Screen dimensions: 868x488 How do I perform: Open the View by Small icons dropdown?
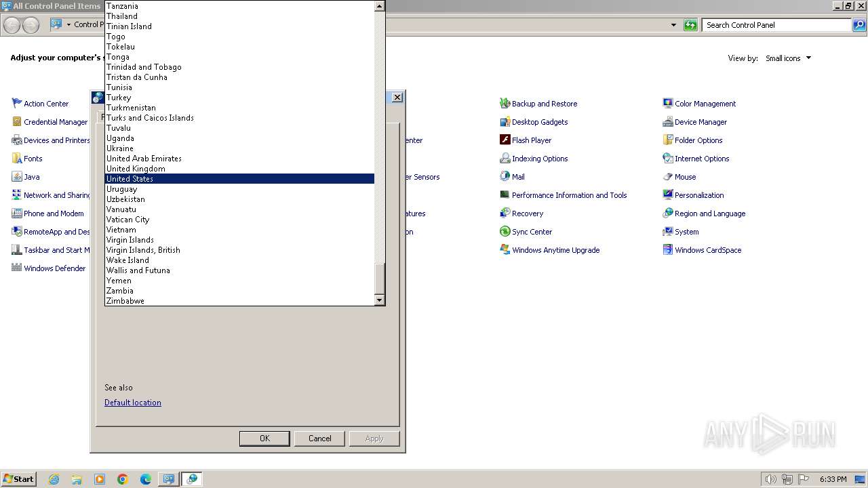788,58
